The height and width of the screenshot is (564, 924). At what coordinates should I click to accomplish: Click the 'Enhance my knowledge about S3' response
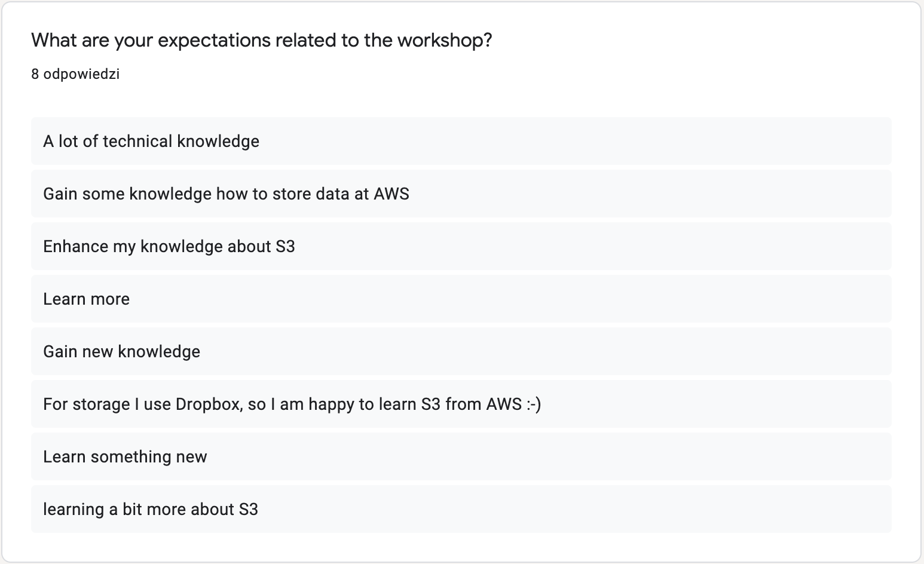point(461,246)
